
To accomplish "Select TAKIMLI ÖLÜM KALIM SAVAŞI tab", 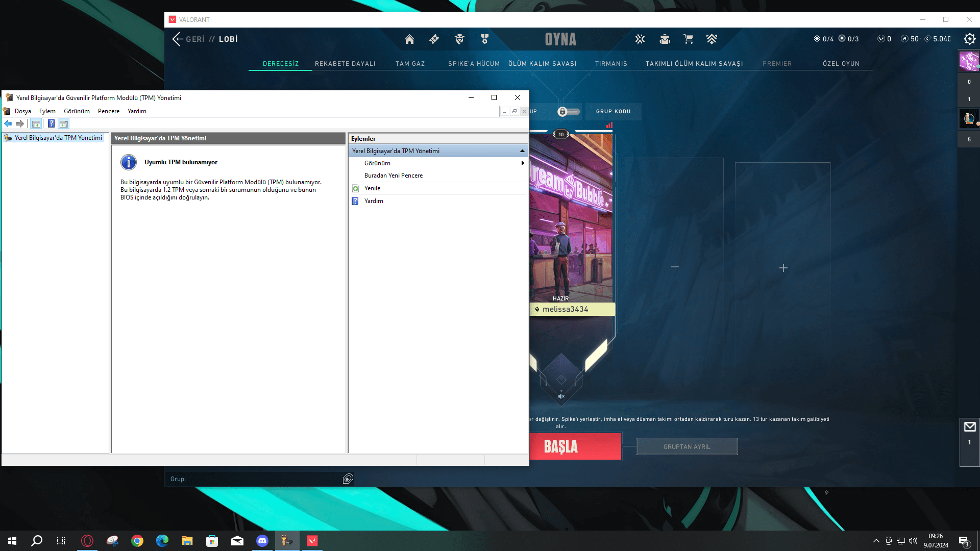I will click(694, 64).
